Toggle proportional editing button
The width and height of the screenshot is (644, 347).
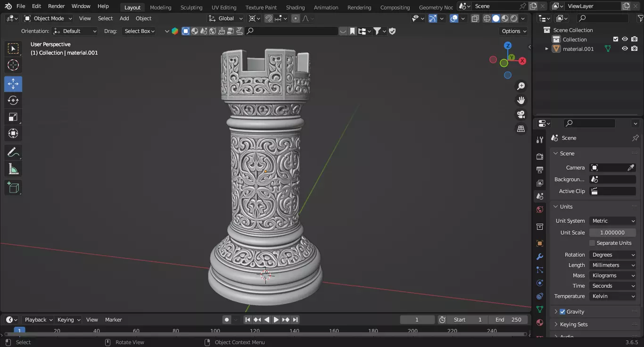tap(296, 18)
